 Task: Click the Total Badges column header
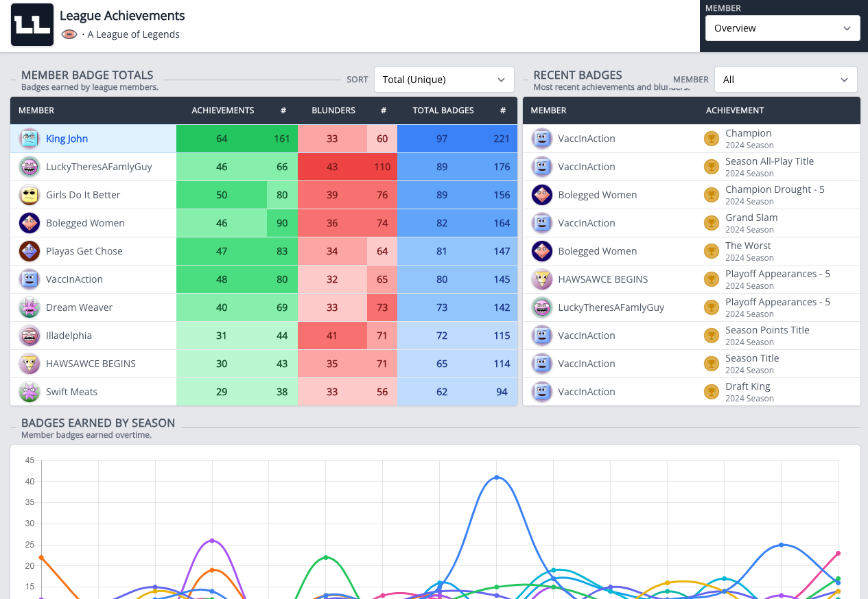443,110
